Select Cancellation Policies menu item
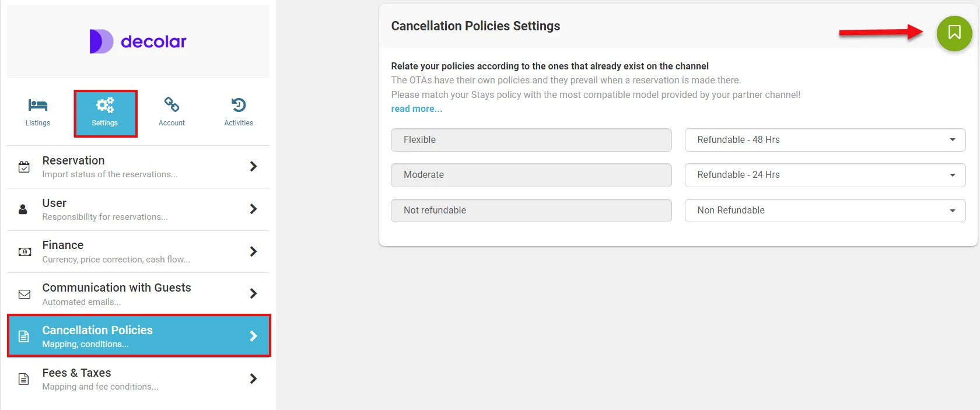980x410 pixels. [138, 336]
